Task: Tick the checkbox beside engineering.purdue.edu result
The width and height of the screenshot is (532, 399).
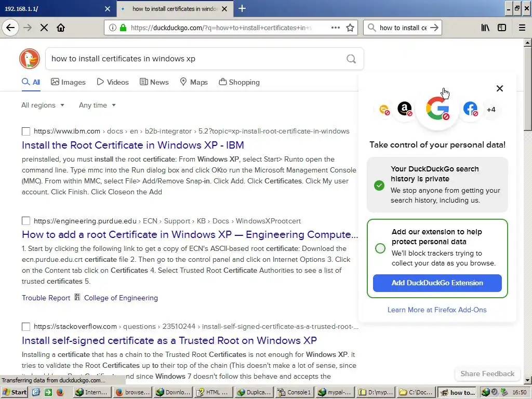Action: pyautogui.click(x=26, y=221)
